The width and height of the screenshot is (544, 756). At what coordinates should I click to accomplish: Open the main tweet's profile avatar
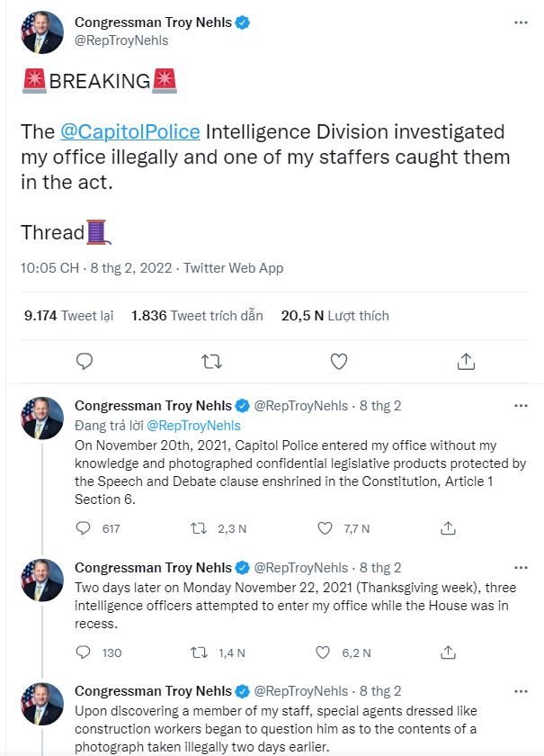tap(41, 32)
